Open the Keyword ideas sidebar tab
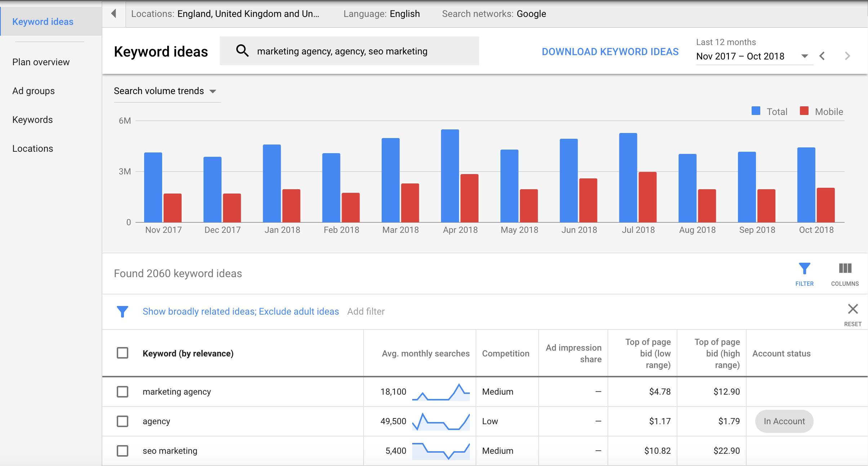This screenshot has width=868, height=466. click(43, 21)
